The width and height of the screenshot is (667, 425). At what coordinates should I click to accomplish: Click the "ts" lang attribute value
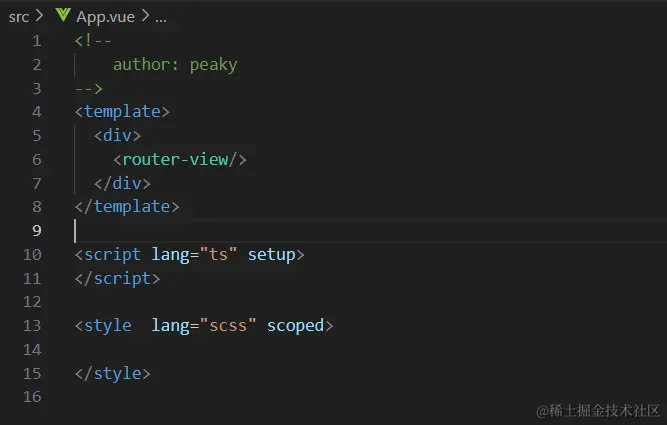[x=218, y=255]
